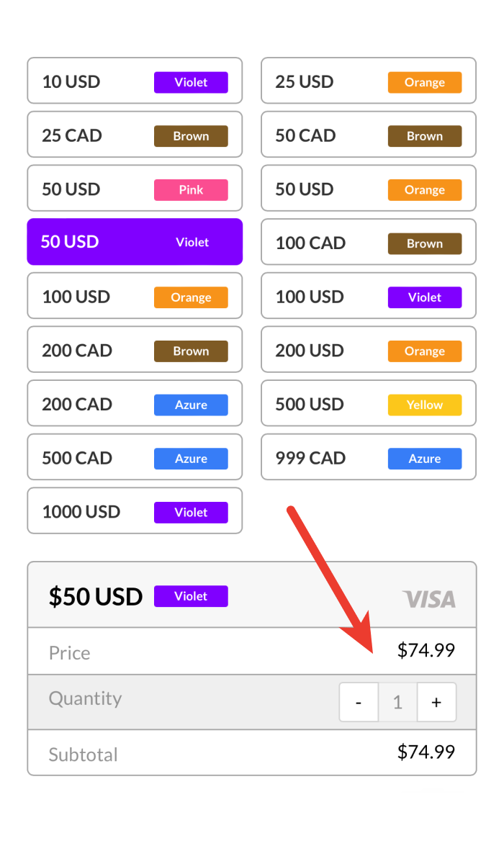Select the 50 CAD Brown option
The height and width of the screenshot is (846, 504).
coord(368,135)
